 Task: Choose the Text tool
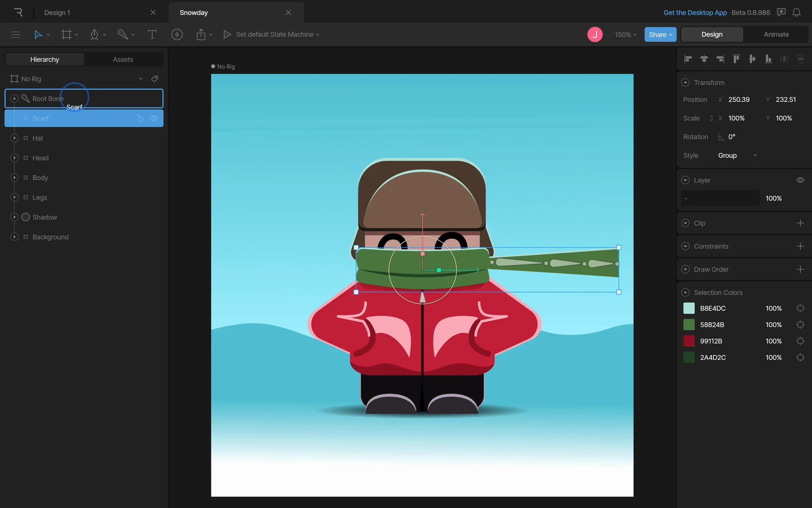152,35
